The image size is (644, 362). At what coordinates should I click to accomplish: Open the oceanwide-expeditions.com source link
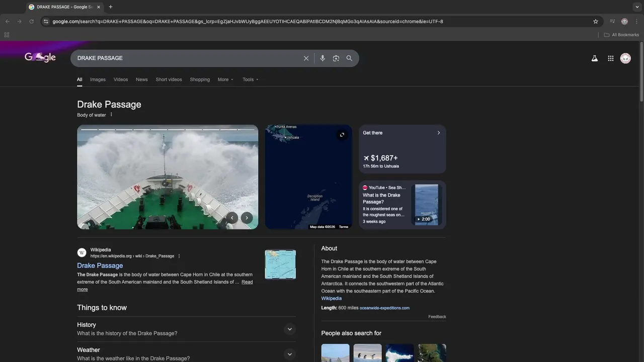coord(384,308)
